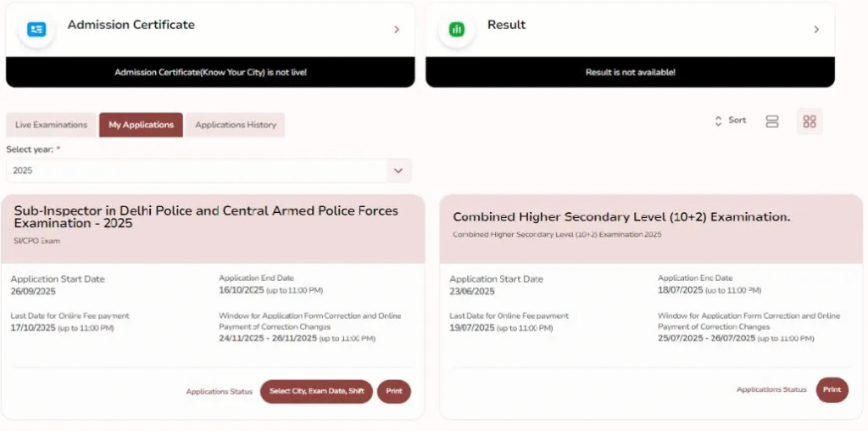Open the Admission Certificate card title
The width and height of the screenshot is (868, 431).
[x=131, y=25]
